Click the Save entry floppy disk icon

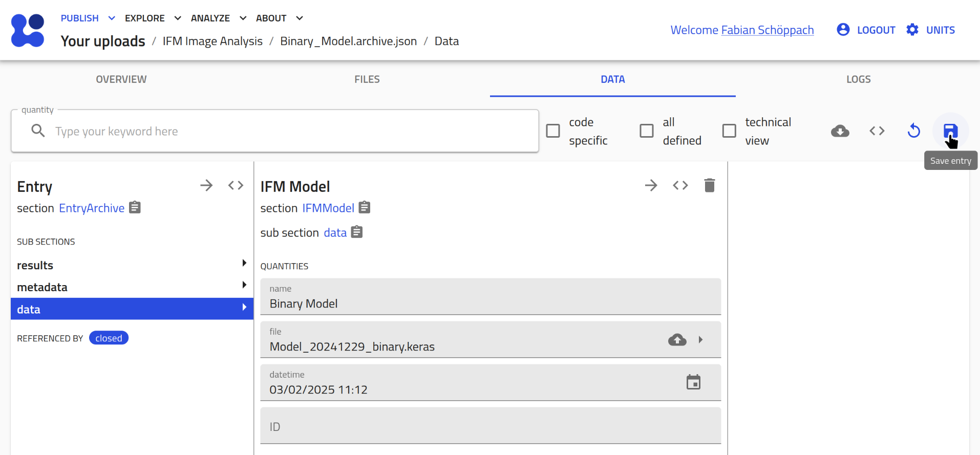pyautogui.click(x=950, y=131)
